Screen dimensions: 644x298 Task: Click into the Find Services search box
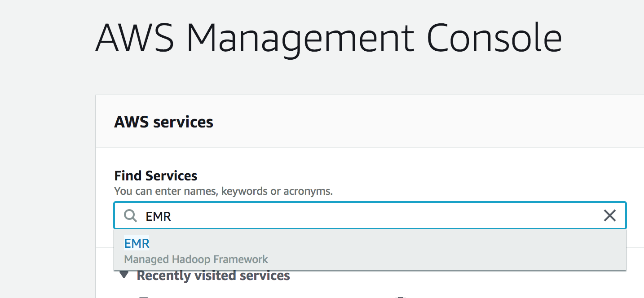coord(370,216)
